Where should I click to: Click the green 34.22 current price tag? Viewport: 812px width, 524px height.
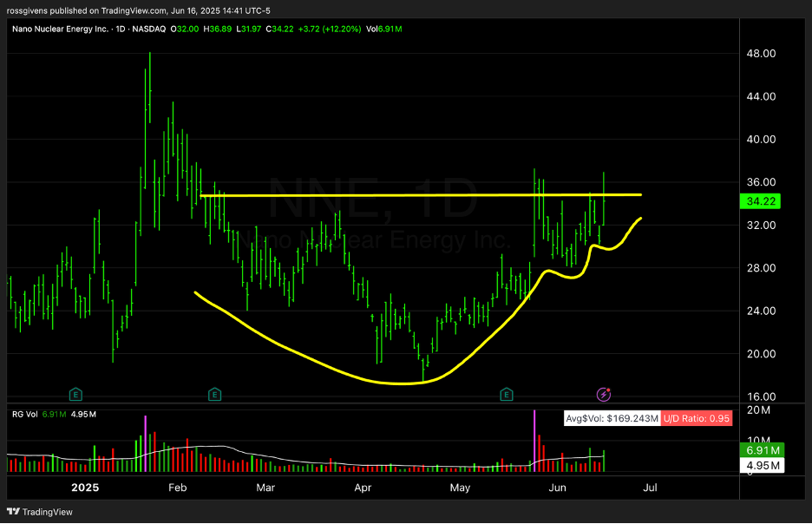tap(761, 201)
